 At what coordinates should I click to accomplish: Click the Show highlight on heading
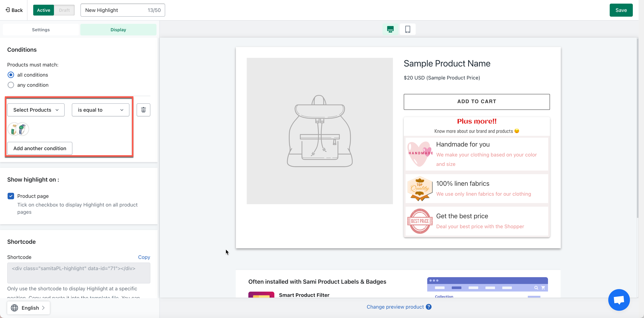pos(33,180)
